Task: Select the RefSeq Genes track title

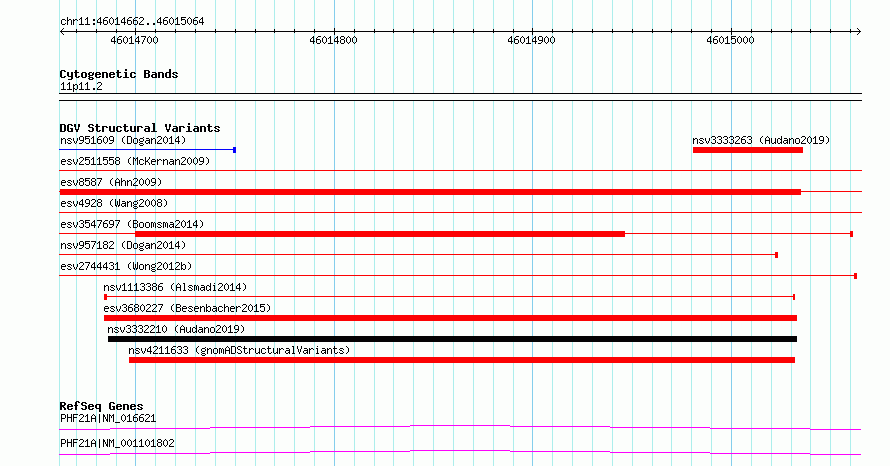Action: pyautogui.click(x=101, y=406)
